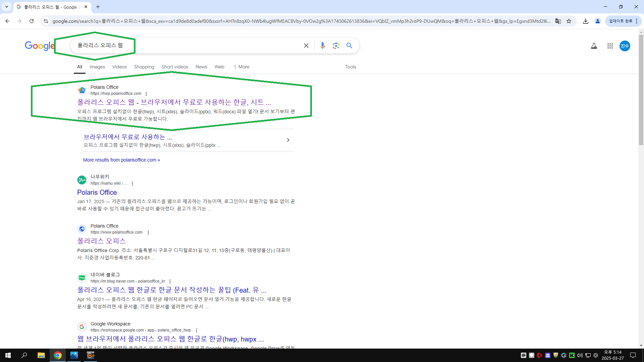644x362 pixels.
Task: Open Search Labs flask icon
Action: [594, 46]
